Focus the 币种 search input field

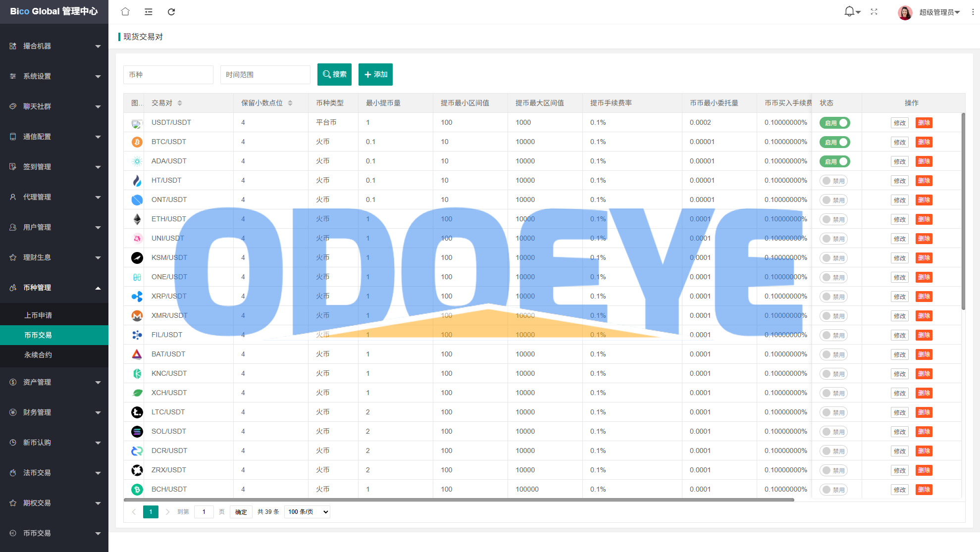168,75
